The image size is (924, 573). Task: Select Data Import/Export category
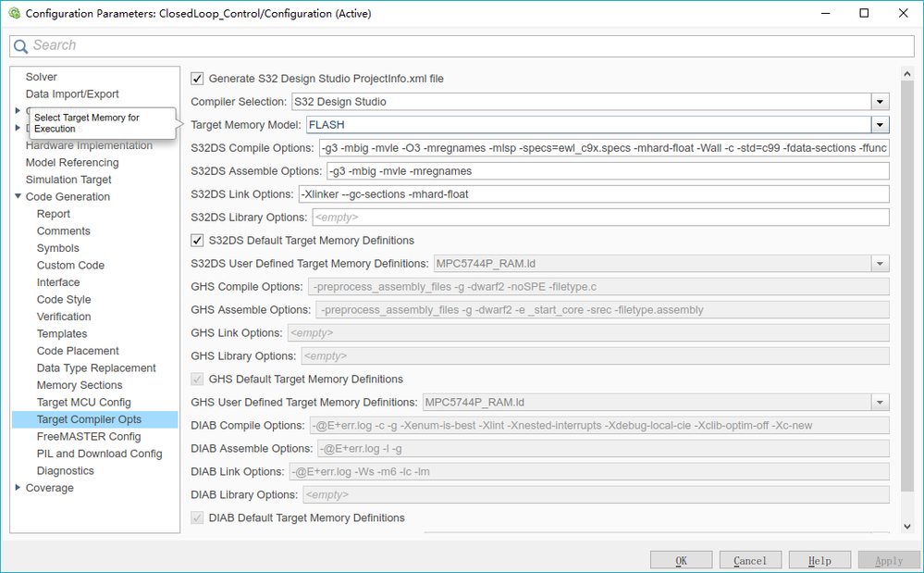pyautogui.click(x=72, y=93)
